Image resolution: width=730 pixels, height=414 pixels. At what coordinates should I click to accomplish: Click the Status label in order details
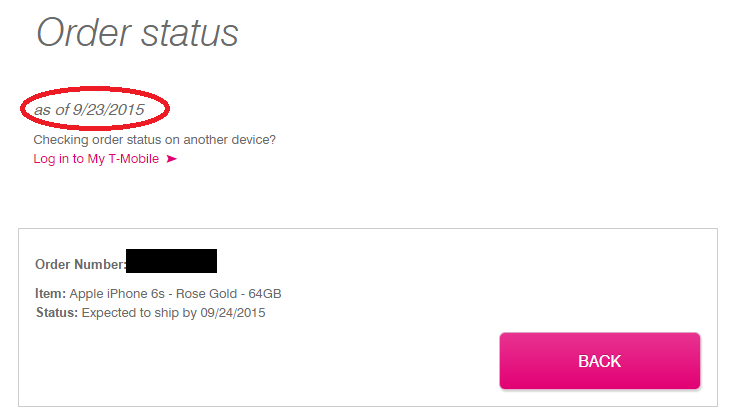point(56,313)
